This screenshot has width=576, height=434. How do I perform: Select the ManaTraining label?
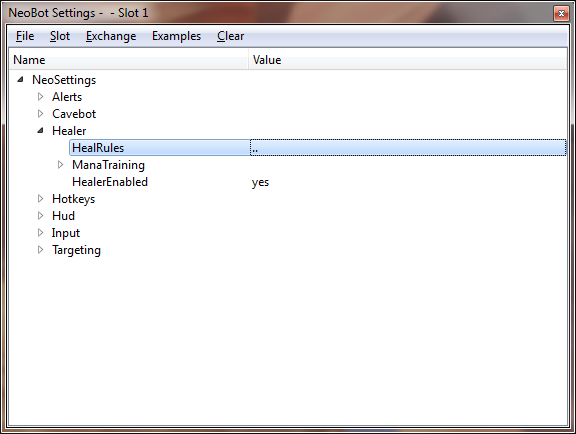click(108, 165)
